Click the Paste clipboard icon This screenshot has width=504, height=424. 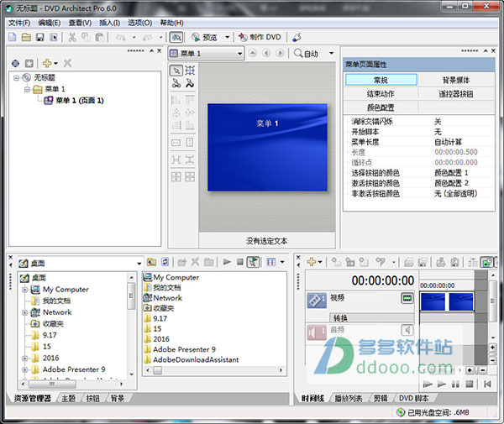pyautogui.click(x=100, y=37)
